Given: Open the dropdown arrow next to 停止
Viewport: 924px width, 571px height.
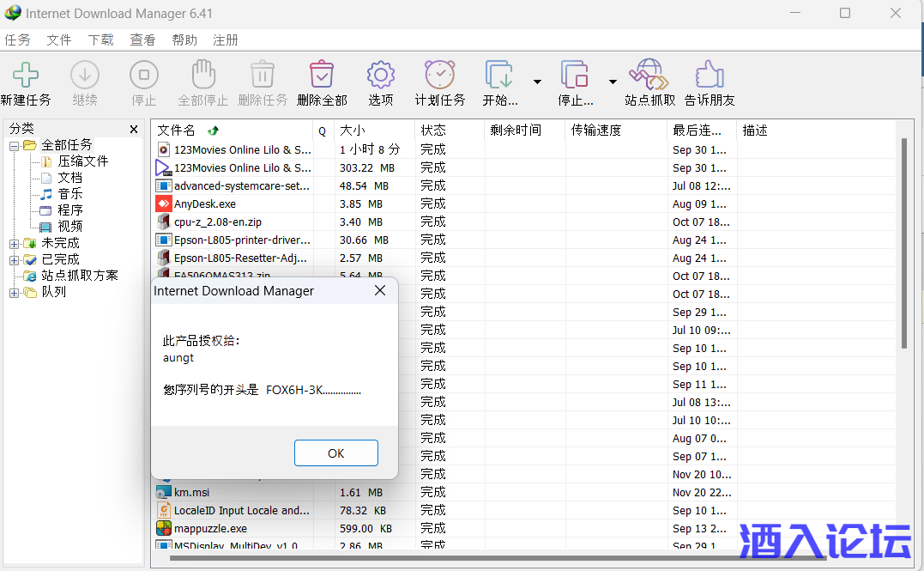Looking at the screenshot, I should 613,82.
